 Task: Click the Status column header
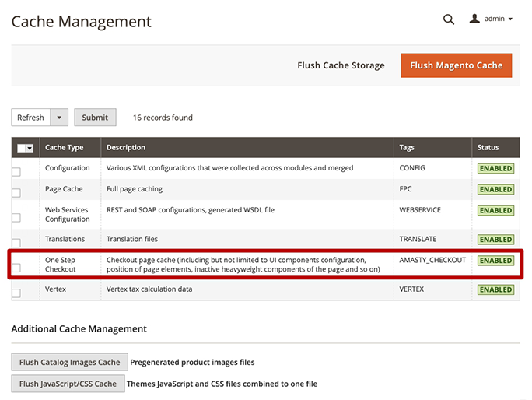(488, 147)
